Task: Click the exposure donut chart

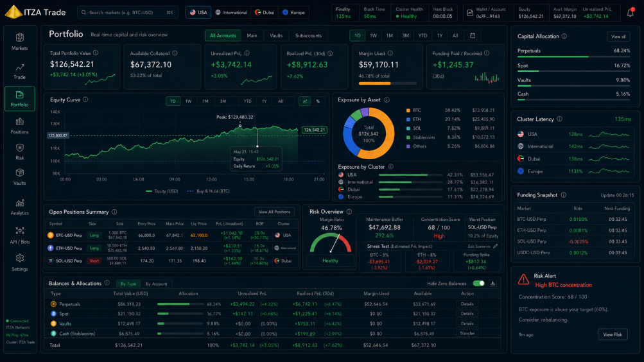Action: pos(369,133)
